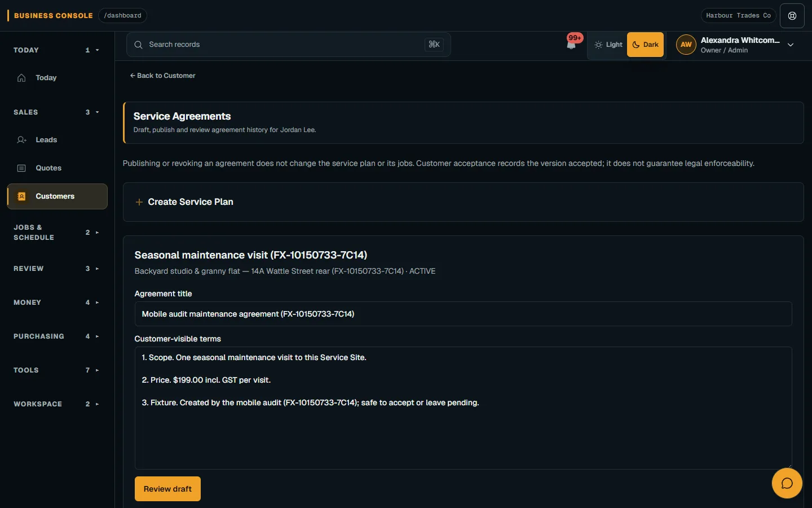Image resolution: width=812 pixels, height=508 pixels.
Task: Follow the Back to Customer link
Action: click(163, 76)
